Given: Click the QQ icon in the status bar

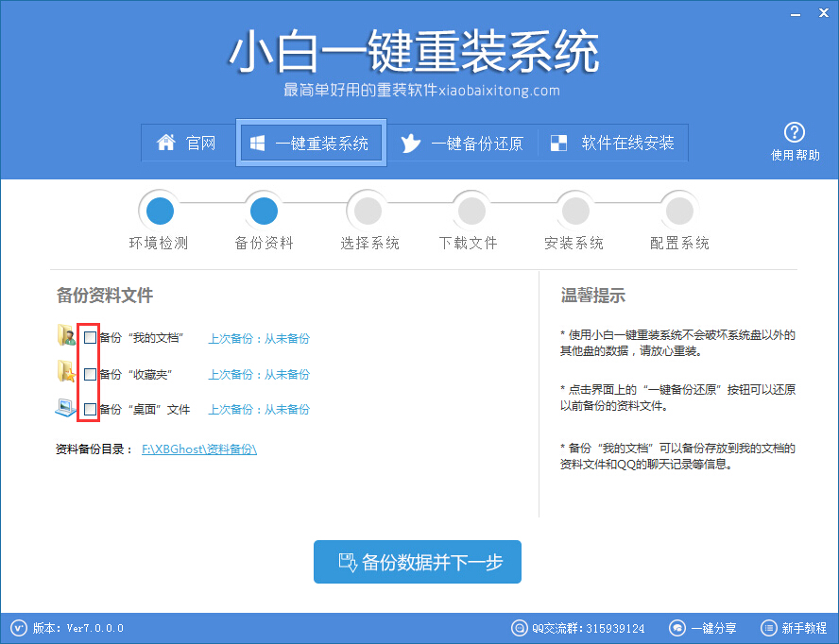Looking at the screenshot, I should [519, 628].
